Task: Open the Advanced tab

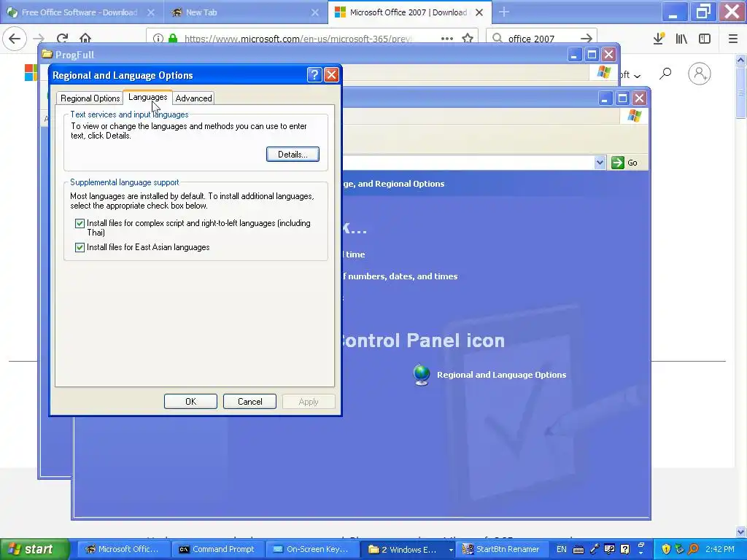Action: coord(193,98)
